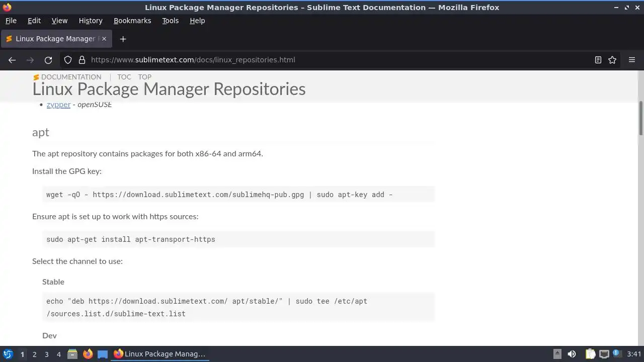The width and height of the screenshot is (644, 362).
Task: Bookmark this page with the star
Action: click(612, 60)
